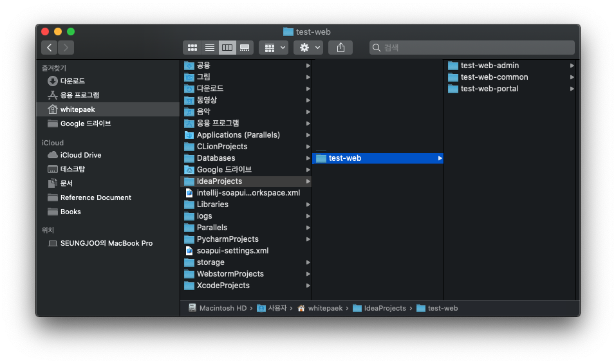Select the WebstormProjects folder row
The width and height of the screenshot is (616, 364).
coord(246,274)
